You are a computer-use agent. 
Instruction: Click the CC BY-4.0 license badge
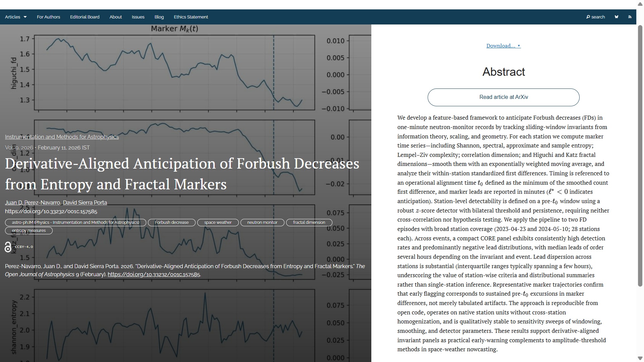(24, 247)
